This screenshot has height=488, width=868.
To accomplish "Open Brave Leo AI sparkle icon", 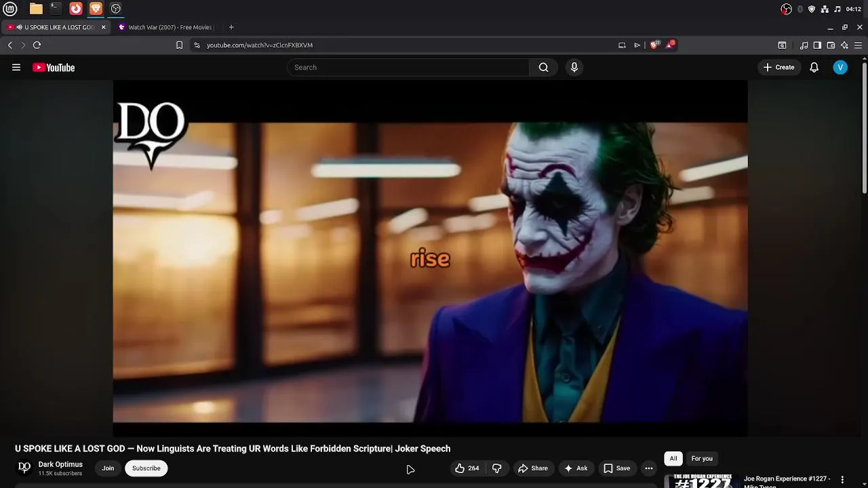I will (x=844, y=45).
